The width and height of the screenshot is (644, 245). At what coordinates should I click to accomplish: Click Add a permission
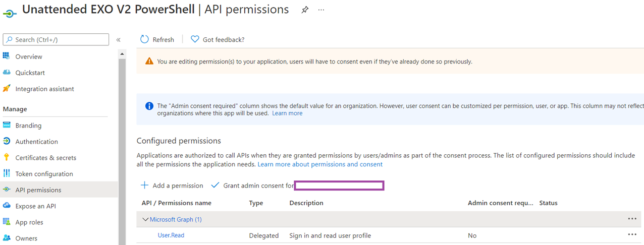[x=172, y=186]
